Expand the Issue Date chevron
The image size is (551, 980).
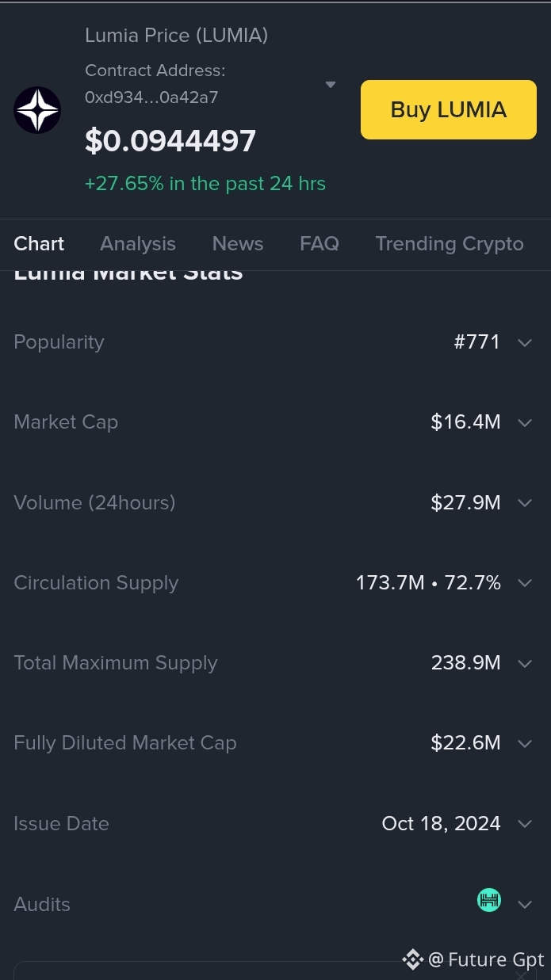524,824
